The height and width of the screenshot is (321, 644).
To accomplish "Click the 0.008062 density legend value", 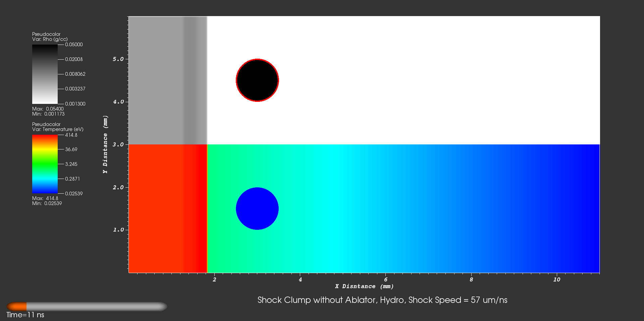I will click(x=75, y=74).
